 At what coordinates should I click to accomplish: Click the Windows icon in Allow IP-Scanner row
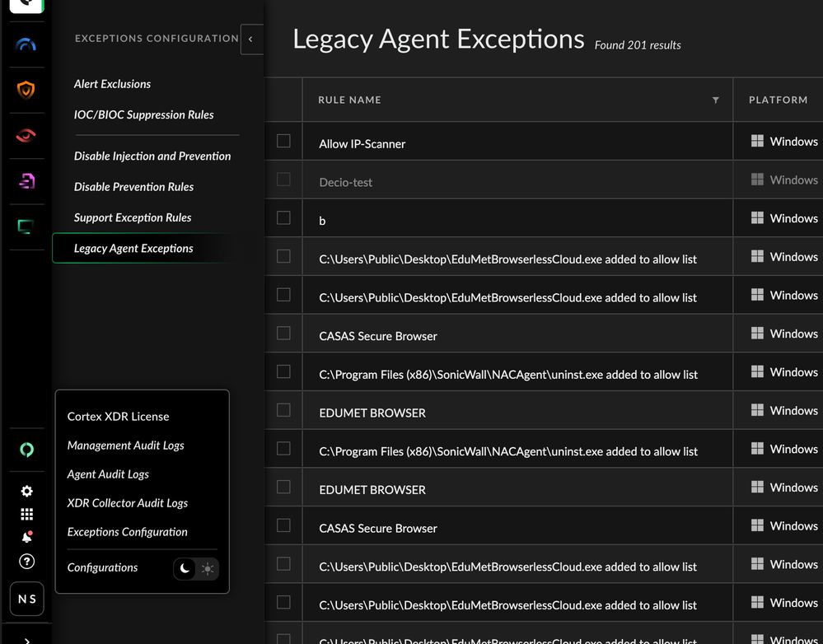pos(757,141)
